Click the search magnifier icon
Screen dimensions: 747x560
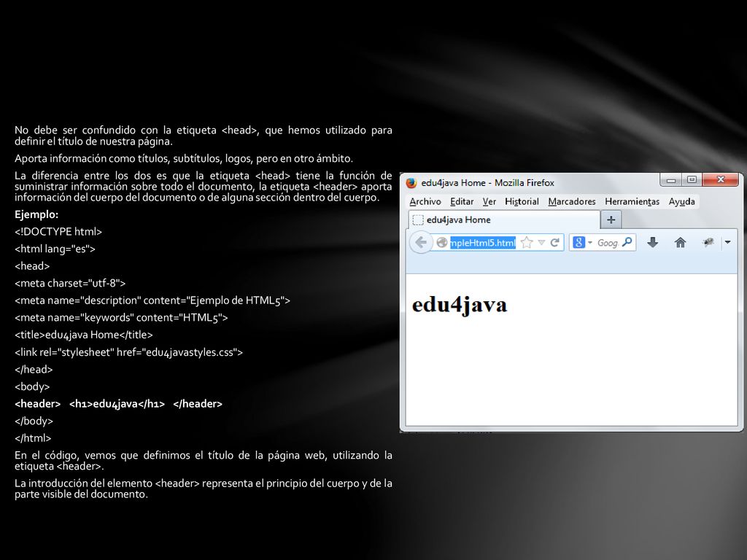(627, 242)
